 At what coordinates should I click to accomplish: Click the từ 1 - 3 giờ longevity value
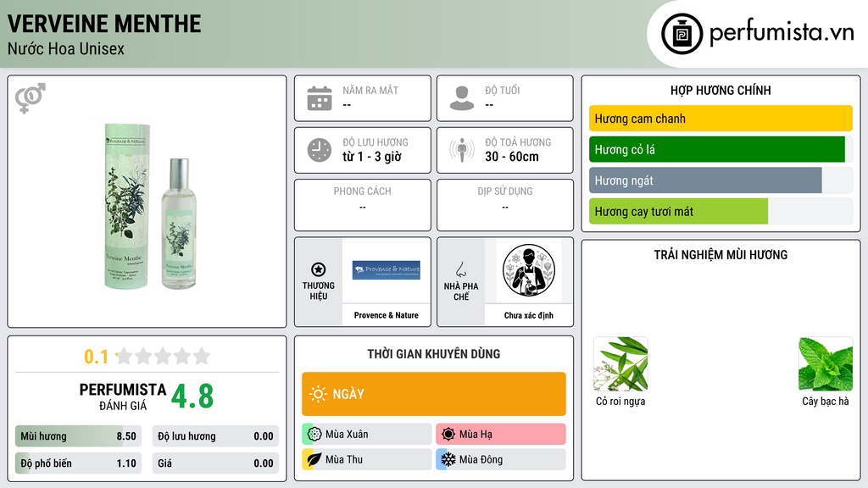point(372,157)
